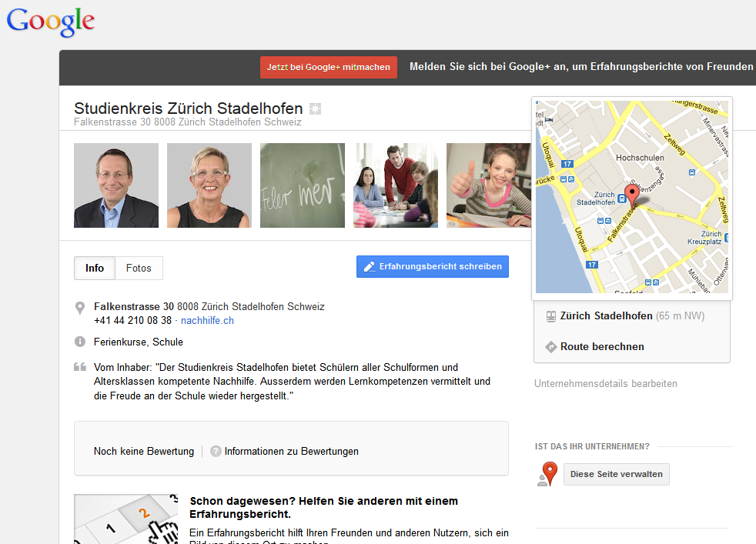The height and width of the screenshot is (544, 756).
Task: Click the Studienkreis Zürich Stadelhofen title
Action: [189, 108]
